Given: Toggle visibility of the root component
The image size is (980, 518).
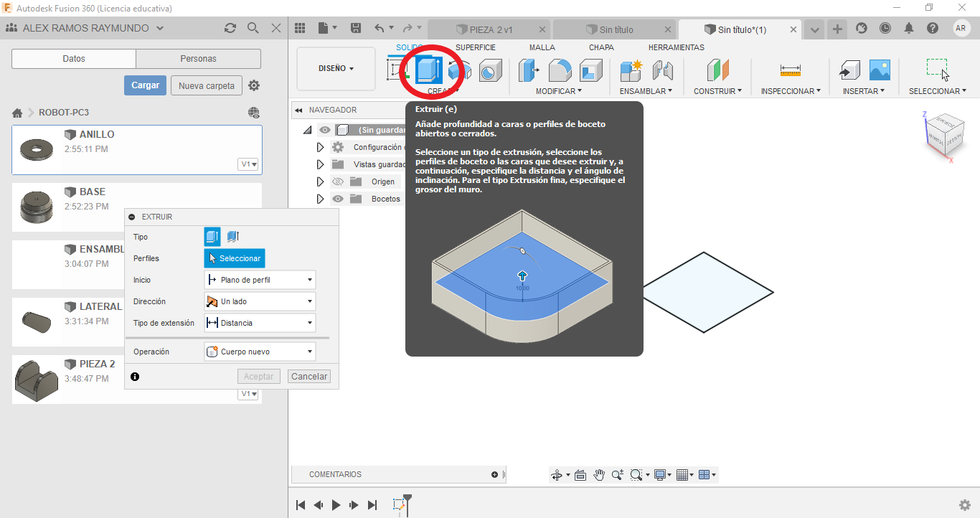Looking at the screenshot, I should click(325, 130).
